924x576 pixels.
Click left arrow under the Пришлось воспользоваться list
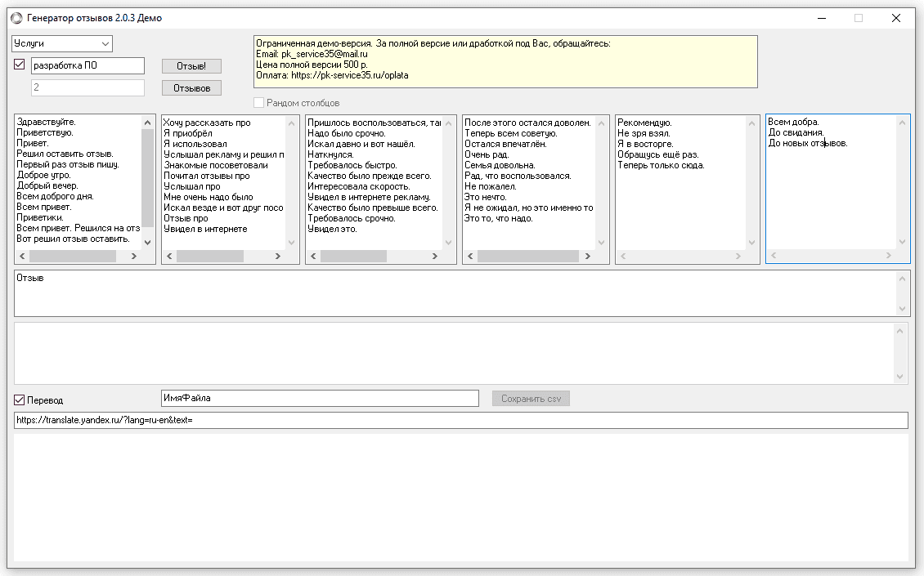(313, 257)
